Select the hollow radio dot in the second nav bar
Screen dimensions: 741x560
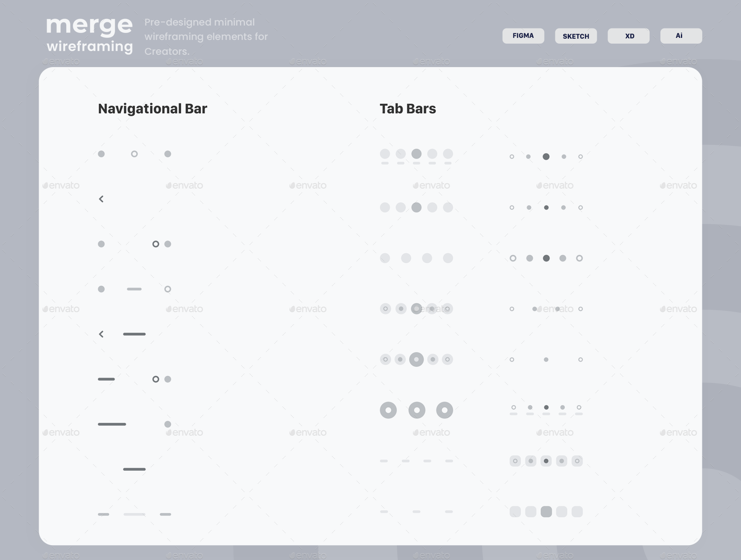point(156,244)
